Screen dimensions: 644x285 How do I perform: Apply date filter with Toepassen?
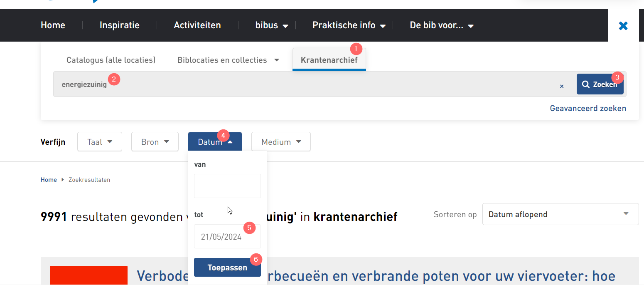[x=227, y=268]
